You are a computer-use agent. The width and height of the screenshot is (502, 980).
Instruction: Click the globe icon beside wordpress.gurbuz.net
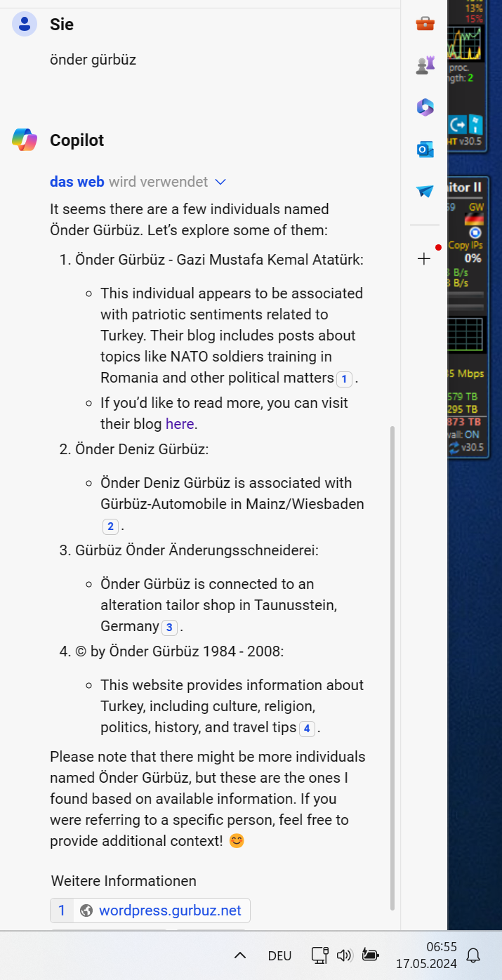coord(86,911)
